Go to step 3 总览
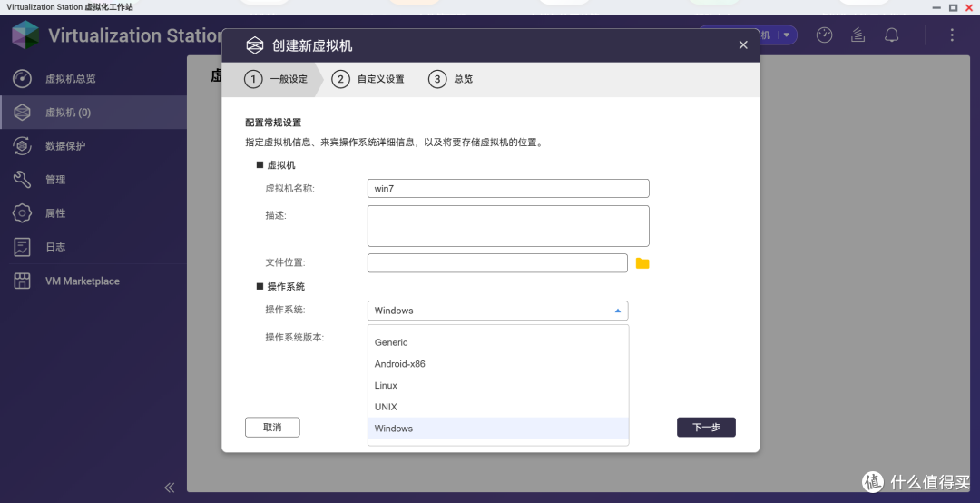This screenshot has width=980, height=503. tap(451, 80)
